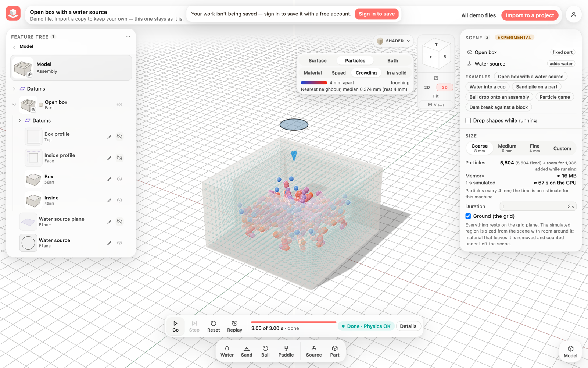Reset the simulation
The image size is (588, 368).
[x=214, y=326]
